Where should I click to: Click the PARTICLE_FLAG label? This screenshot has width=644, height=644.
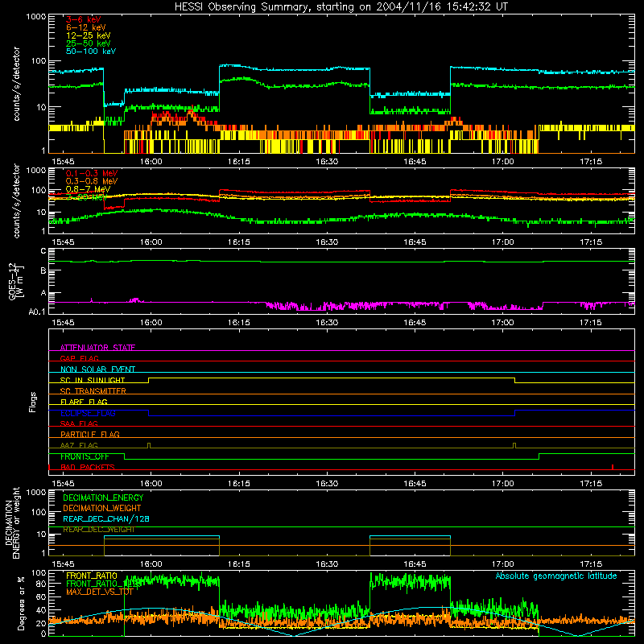90,434
